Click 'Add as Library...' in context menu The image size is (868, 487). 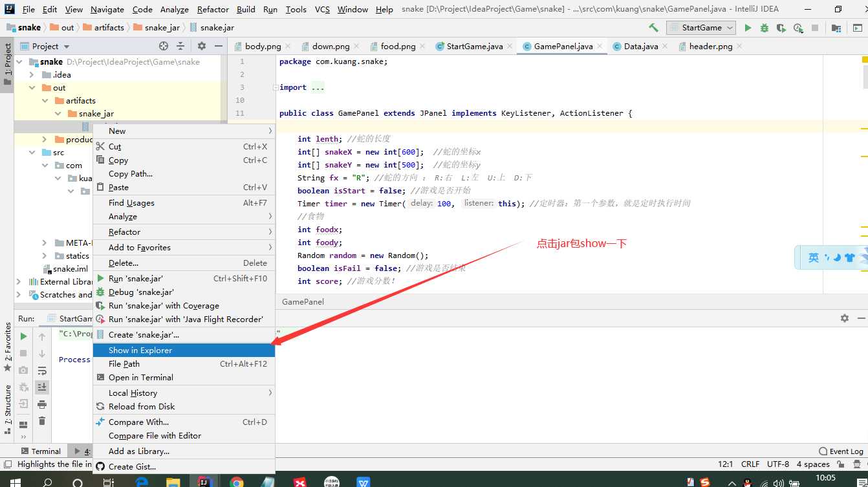(184, 451)
